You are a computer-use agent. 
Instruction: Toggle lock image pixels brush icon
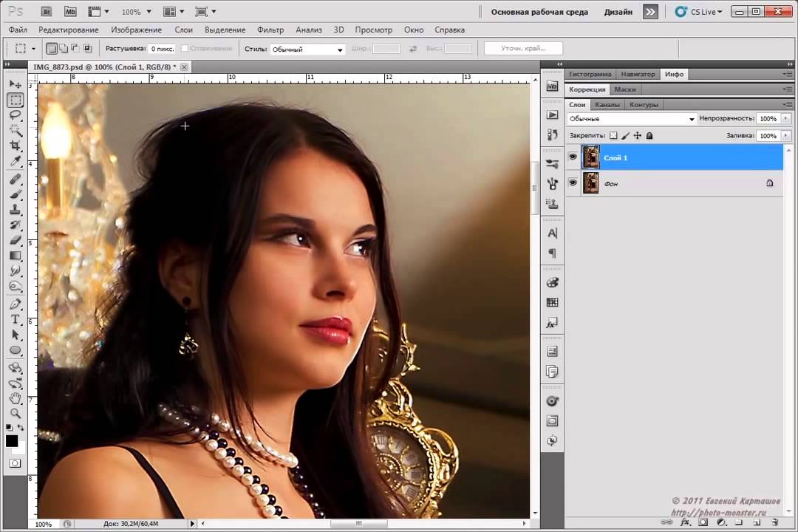626,135
